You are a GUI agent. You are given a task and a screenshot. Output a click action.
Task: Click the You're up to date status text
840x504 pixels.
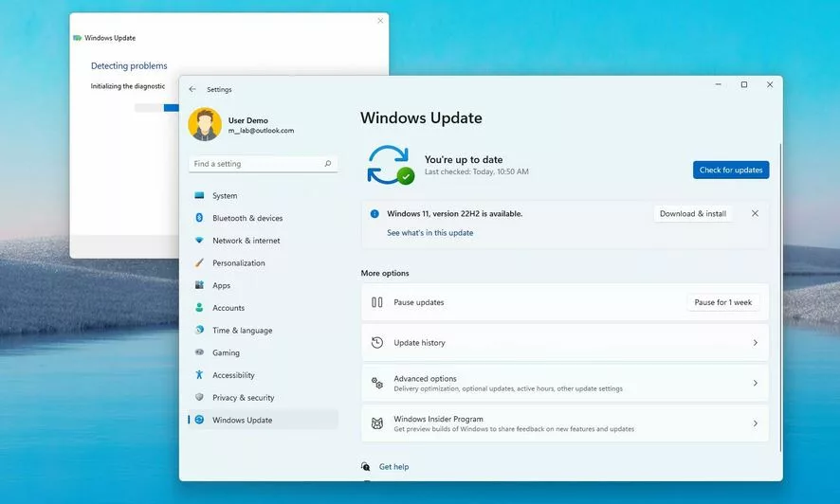coord(464,159)
